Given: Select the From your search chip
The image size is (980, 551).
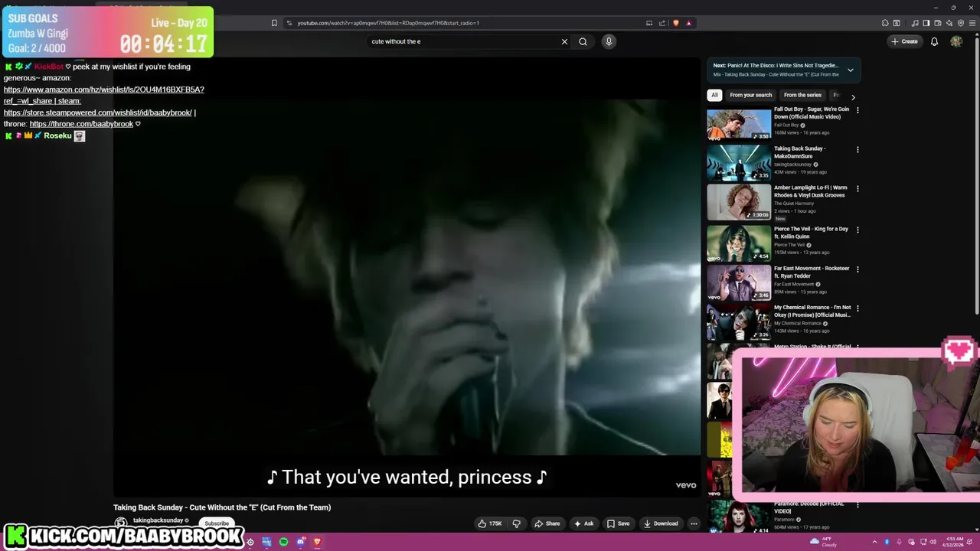Looking at the screenshot, I should [x=750, y=95].
